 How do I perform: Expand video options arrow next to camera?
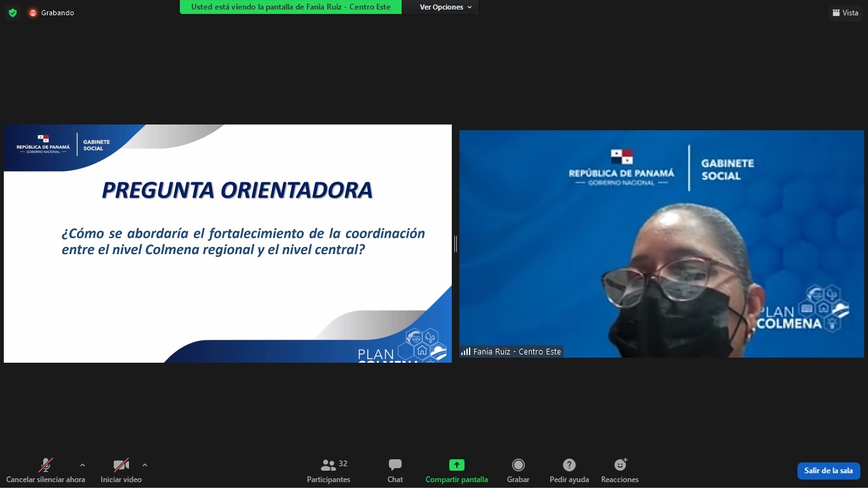click(x=145, y=466)
